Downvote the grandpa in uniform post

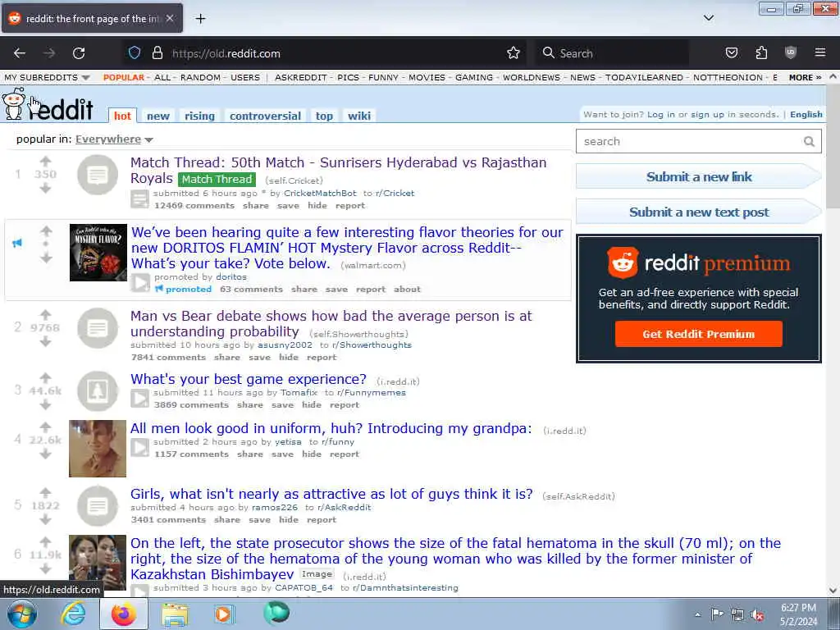[46, 454]
